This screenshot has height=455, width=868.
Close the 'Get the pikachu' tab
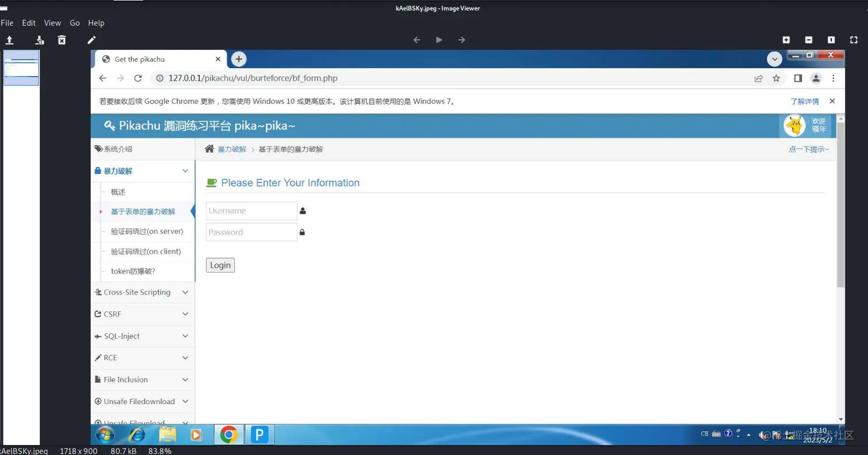[218, 59]
